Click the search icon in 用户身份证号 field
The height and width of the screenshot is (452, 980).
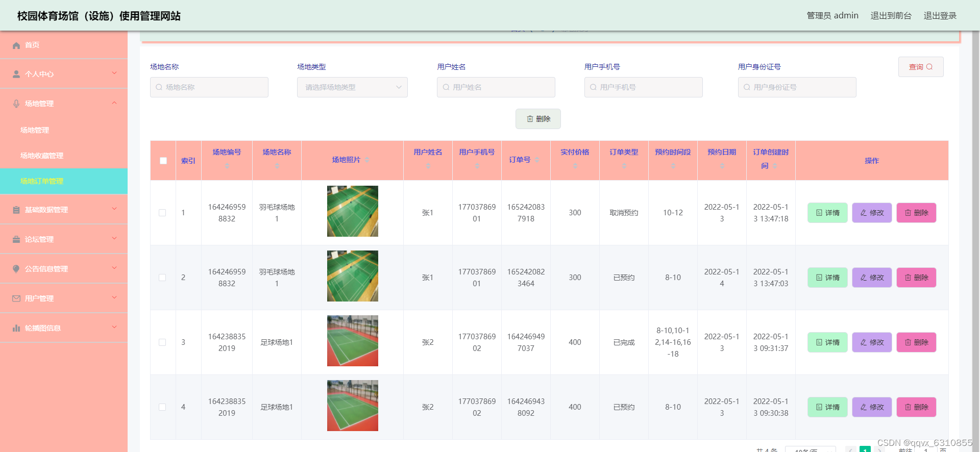747,87
